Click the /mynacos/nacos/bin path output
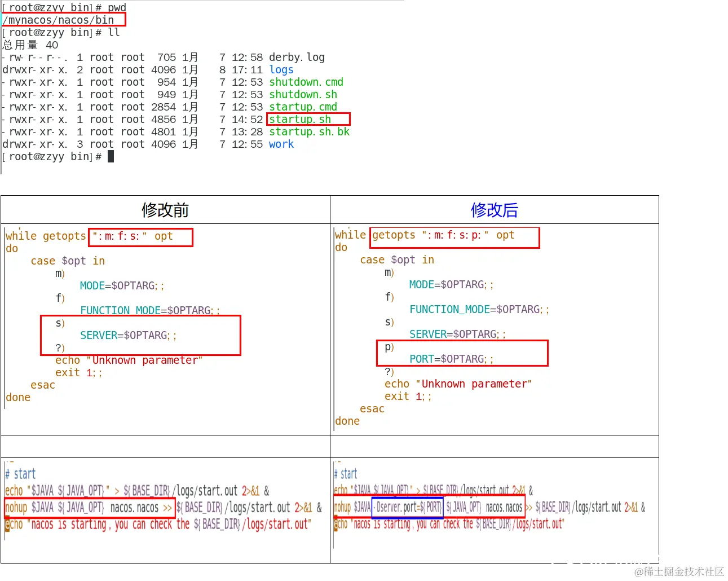Image resolution: width=728 pixels, height=581 pixels. (58, 20)
